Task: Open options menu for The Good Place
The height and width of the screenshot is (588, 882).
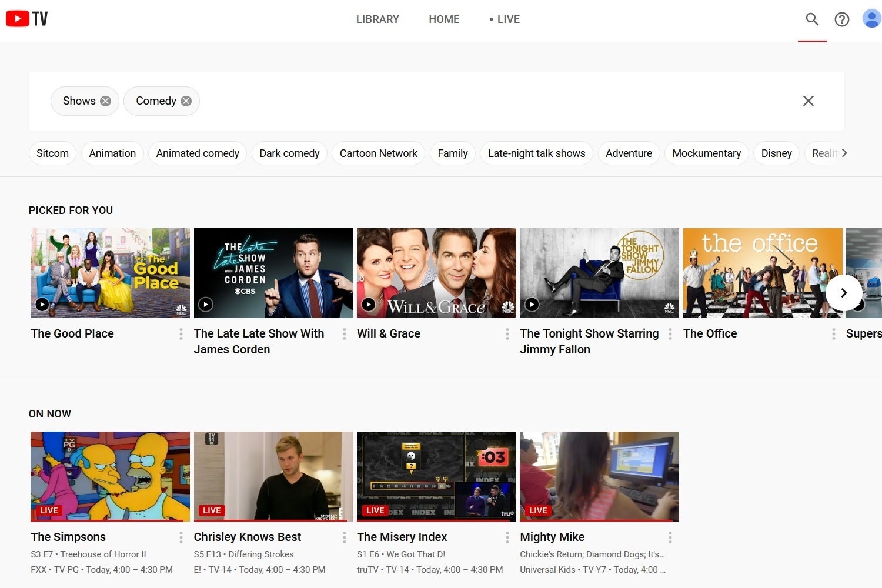Action: [x=181, y=334]
